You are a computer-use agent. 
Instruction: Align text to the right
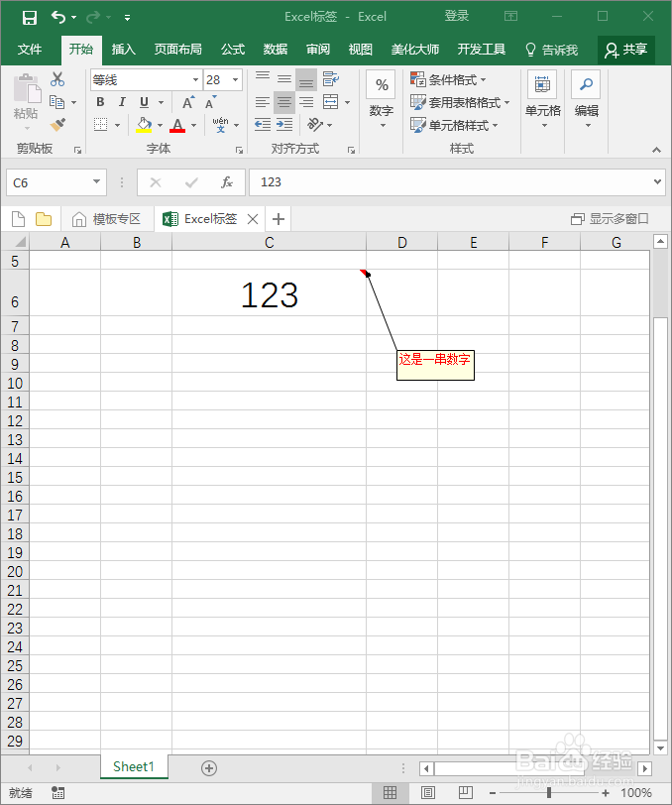(x=306, y=102)
